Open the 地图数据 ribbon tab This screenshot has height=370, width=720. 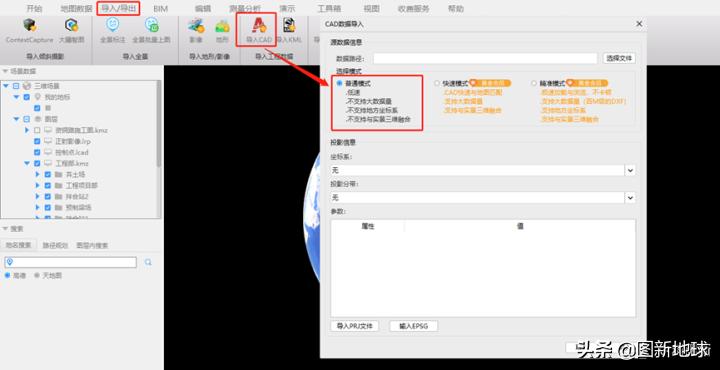pyautogui.click(x=76, y=8)
